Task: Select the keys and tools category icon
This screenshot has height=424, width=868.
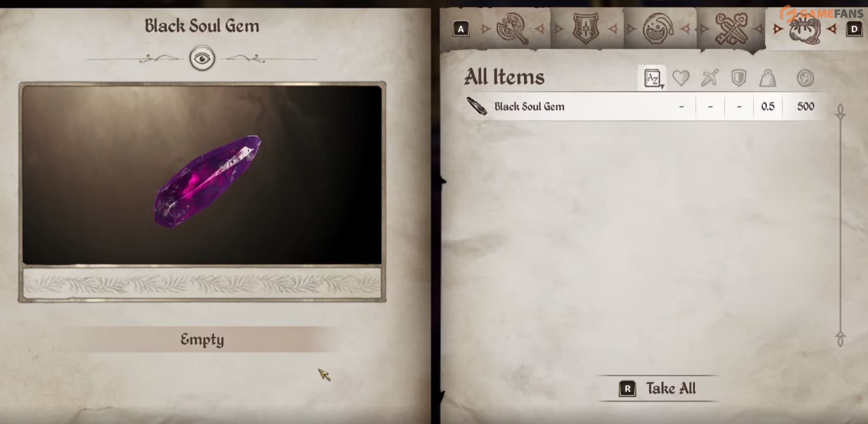Action: coord(732,28)
